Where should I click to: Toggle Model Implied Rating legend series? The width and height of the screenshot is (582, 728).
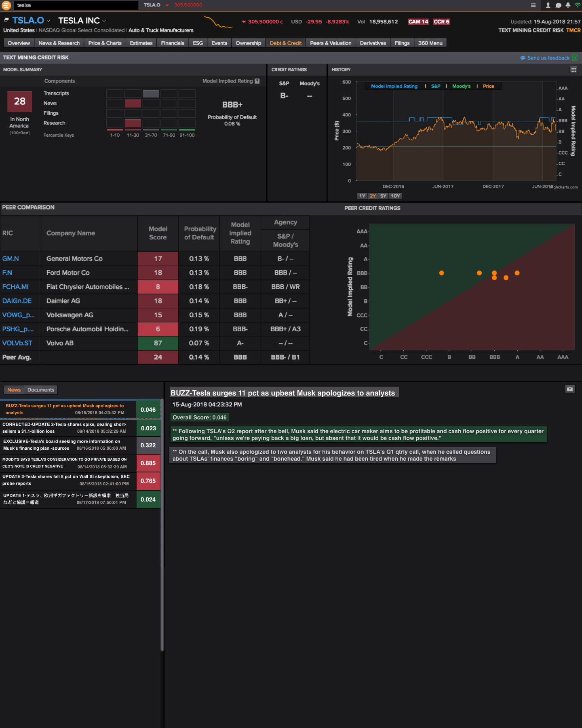tap(394, 86)
